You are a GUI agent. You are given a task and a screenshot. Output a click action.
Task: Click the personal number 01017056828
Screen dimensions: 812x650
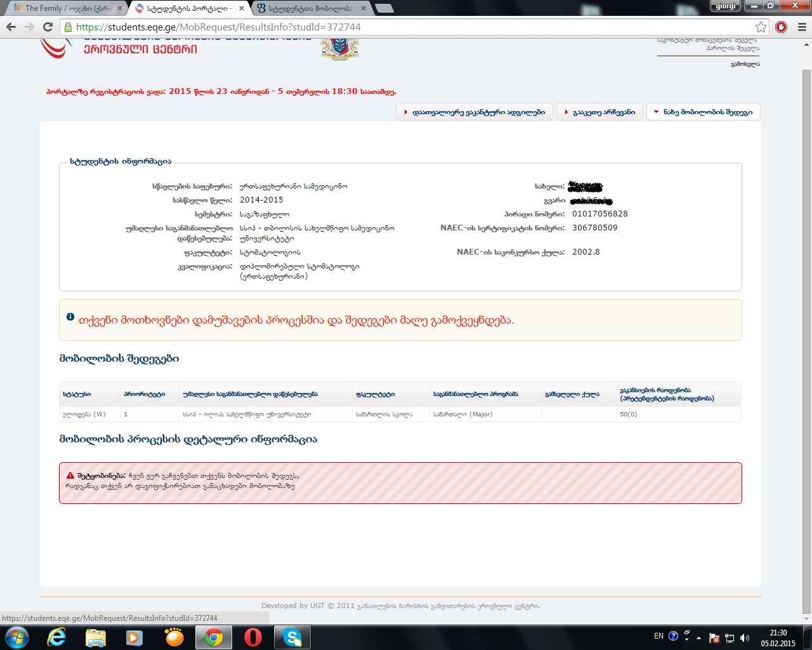pyautogui.click(x=599, y=214)
